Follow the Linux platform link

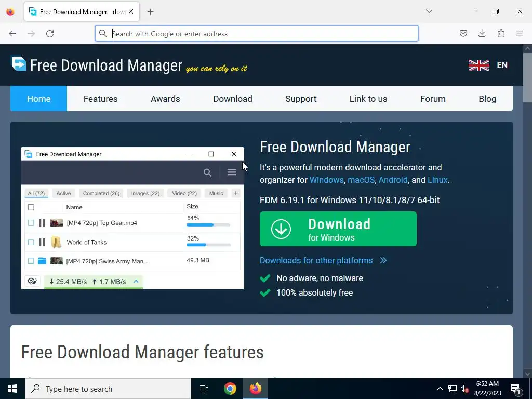(x=437, y=180)
